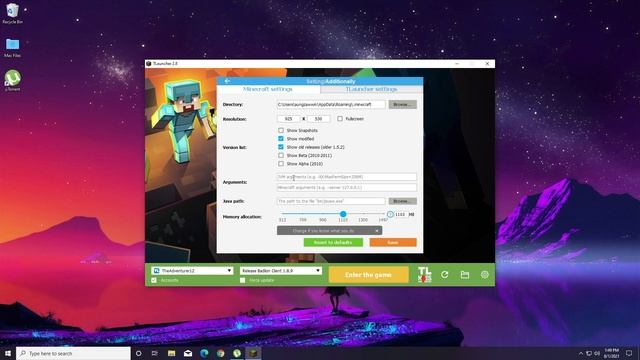Switch to TLauncher settings tab

(x=372, y=89)
